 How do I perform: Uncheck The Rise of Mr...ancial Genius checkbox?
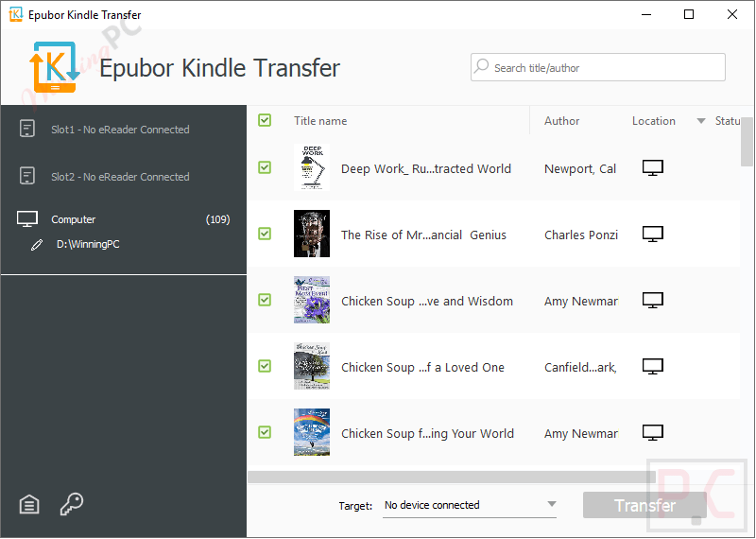coord(265,234)
